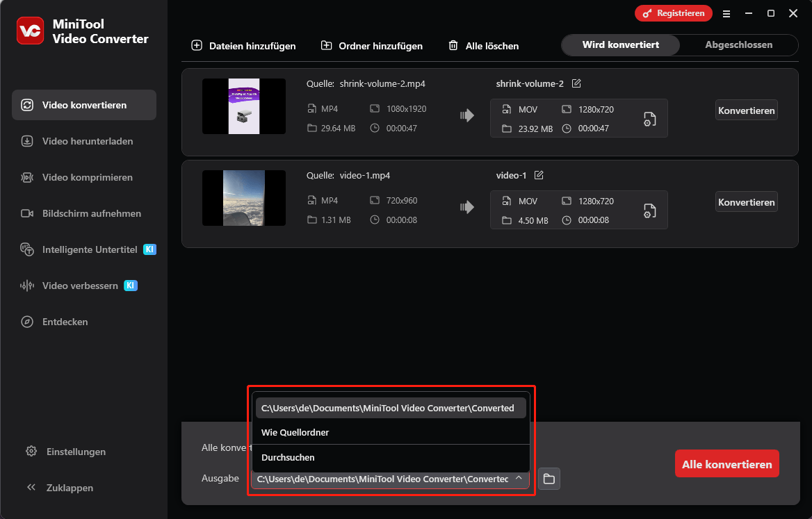The height and width of the screenshot is (519, 812).
Task: Open Video verbessern in the sidebar
Action: [84, 286]
